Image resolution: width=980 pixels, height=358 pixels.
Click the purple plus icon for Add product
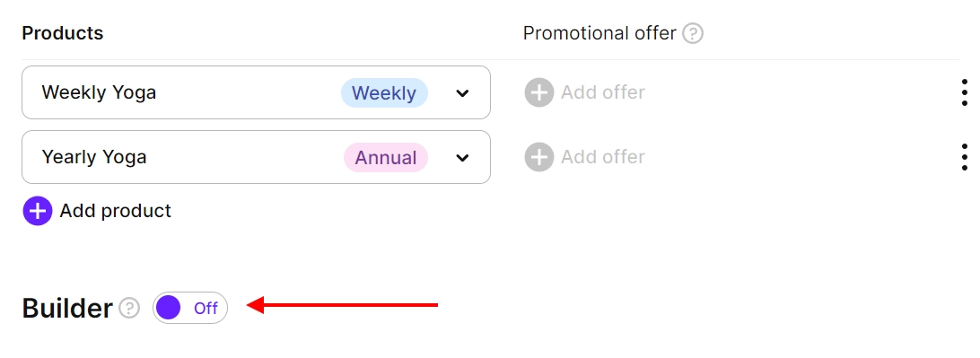pos(38,211)
